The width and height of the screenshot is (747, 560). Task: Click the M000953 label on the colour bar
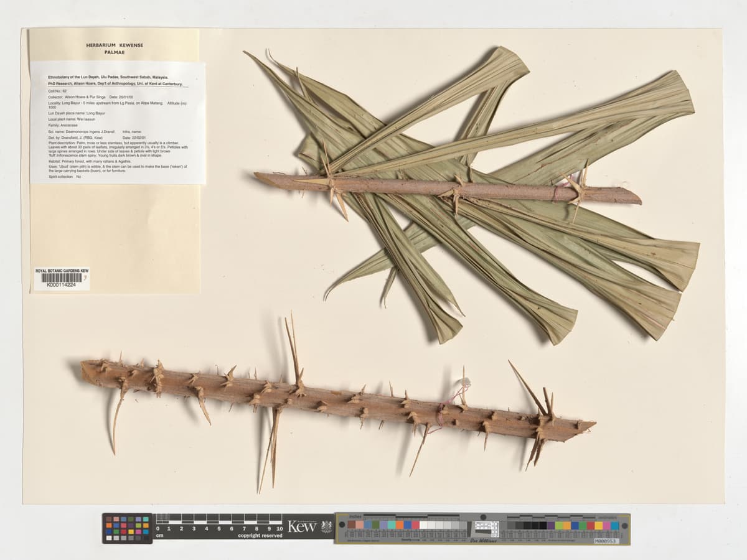pyautogui.click(x=606, y=541)
